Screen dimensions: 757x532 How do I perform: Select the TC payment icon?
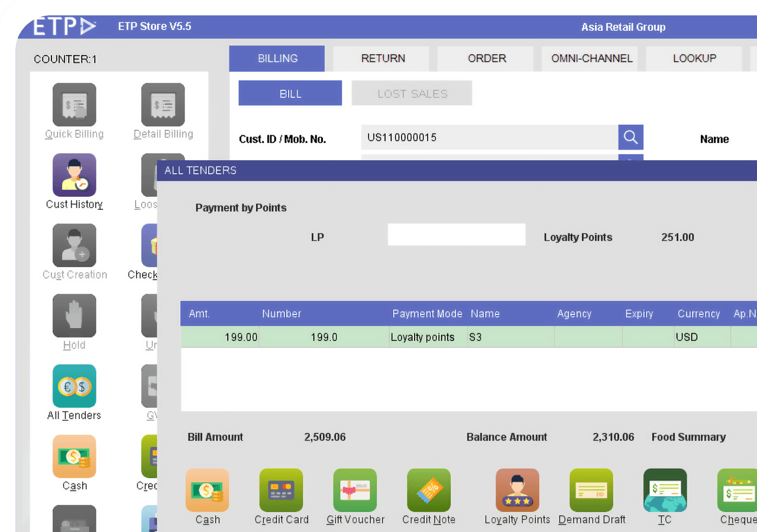point(665,490)
